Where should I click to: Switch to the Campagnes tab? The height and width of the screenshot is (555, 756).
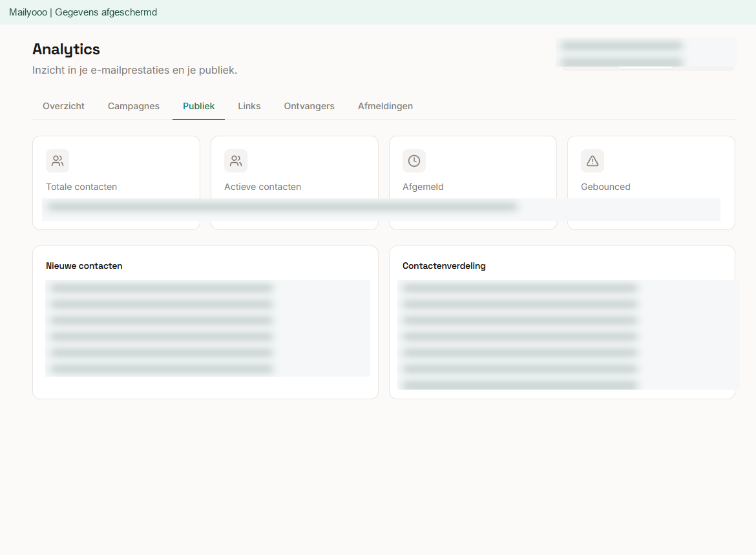click(x=134, y=106)
